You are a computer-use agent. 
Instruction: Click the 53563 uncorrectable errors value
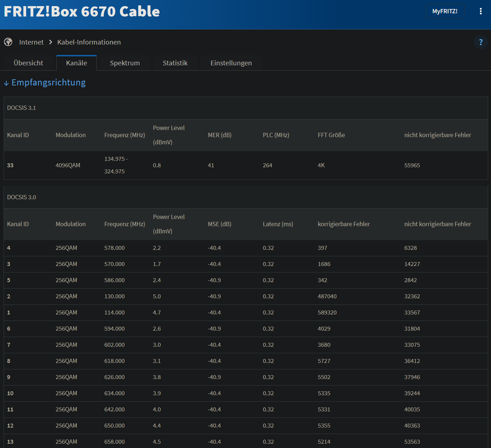[x=412, y=442]
